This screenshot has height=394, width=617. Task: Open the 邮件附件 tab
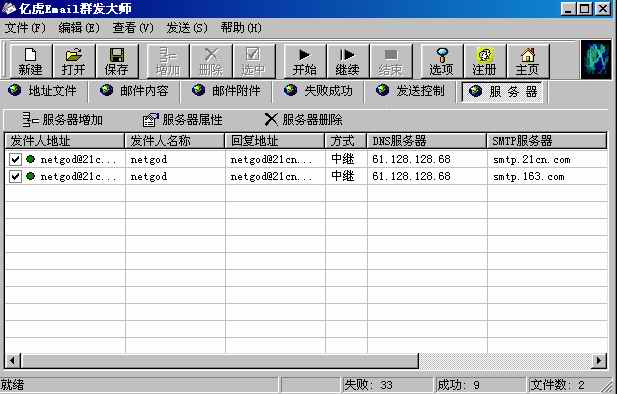point(227,91)
